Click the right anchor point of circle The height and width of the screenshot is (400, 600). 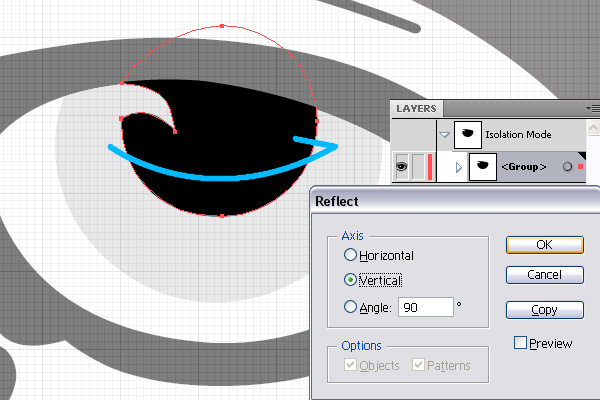(317, 121)
